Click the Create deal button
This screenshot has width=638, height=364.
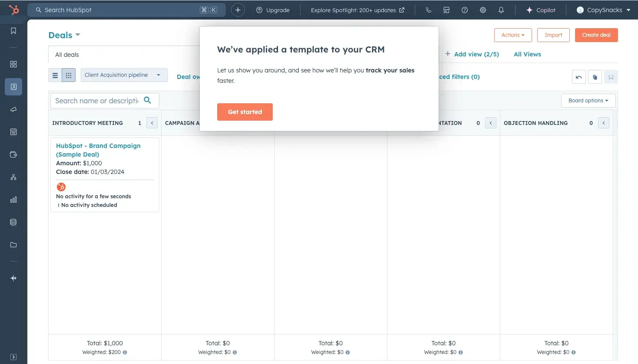tap(596, 35)
